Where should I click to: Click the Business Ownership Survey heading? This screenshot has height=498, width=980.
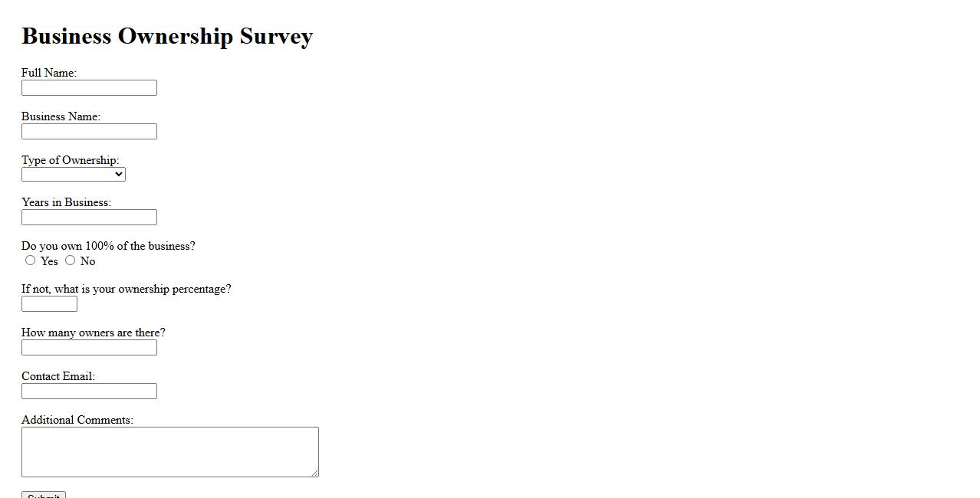[x=167, y=36]
